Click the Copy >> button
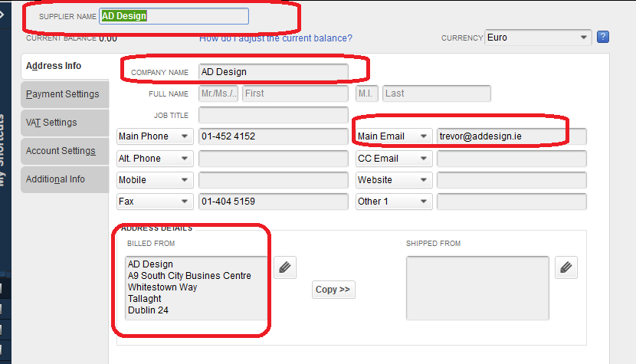636x364 pixels. (x=333, y=290)
